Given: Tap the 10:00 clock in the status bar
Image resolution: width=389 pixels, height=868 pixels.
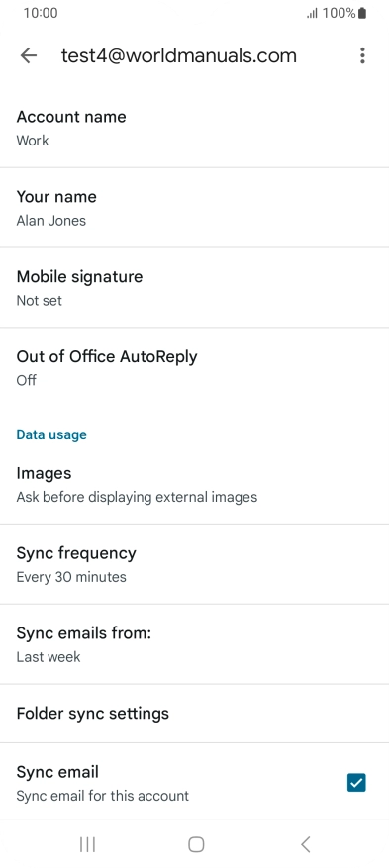Looking at the screenshot, I should coord(41,13).
